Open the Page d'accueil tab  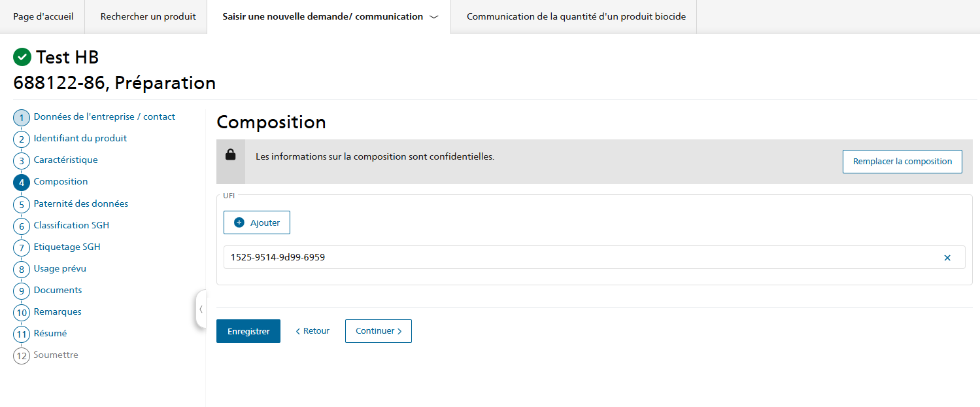pos(43,17)
